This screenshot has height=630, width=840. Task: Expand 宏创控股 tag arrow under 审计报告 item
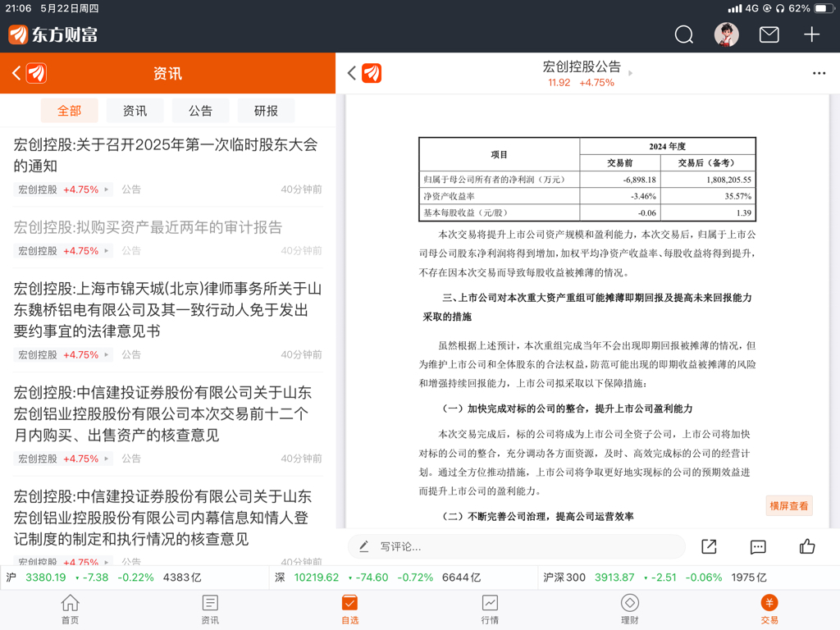[x=106, y=251]
